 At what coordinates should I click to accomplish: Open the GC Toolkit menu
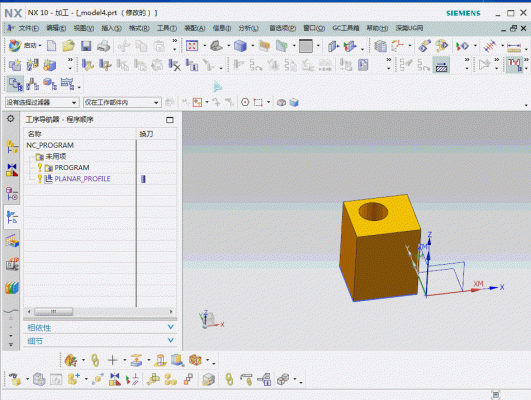[x=346, y=28]
